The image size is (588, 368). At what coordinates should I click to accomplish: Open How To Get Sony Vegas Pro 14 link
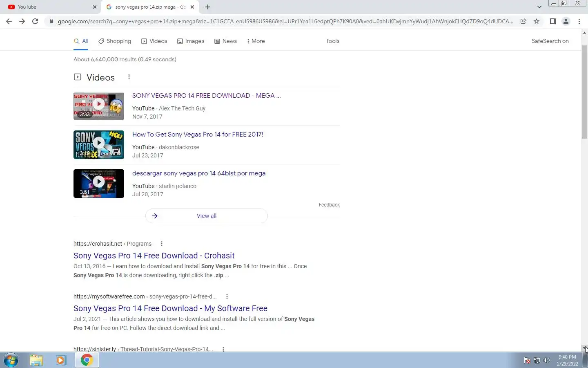[x=198, y=135]
